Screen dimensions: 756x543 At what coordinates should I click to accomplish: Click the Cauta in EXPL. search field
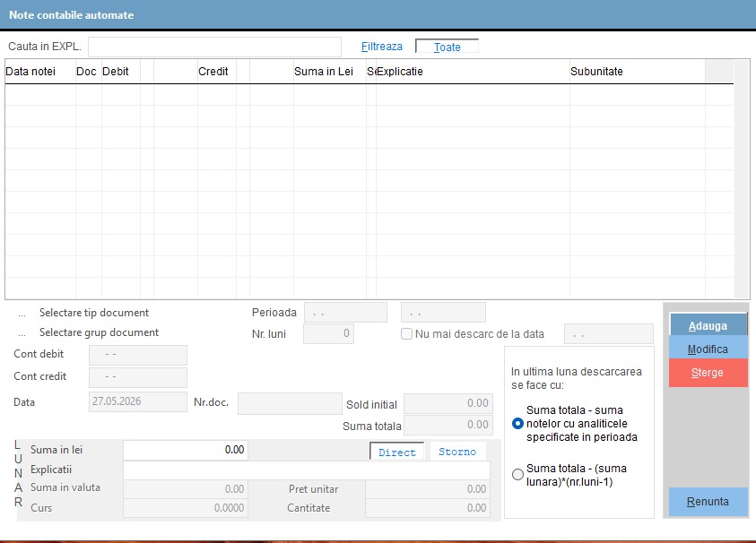tap(214, 47)
